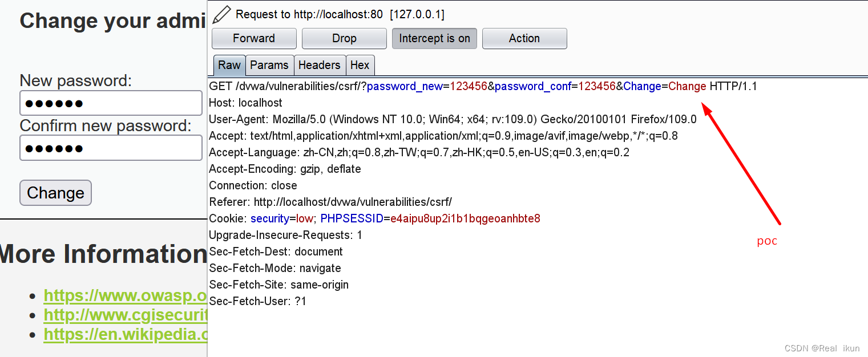This screenshot has width=868, height=357.
Task: Click the Accept-Language header line
Action: click(419, 153)
